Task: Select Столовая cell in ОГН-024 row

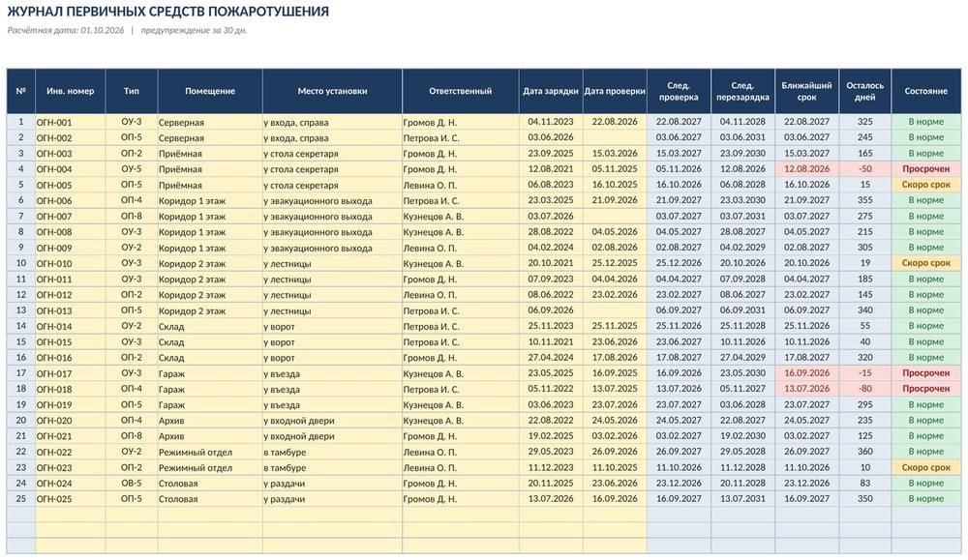Action: click(210, 483)
